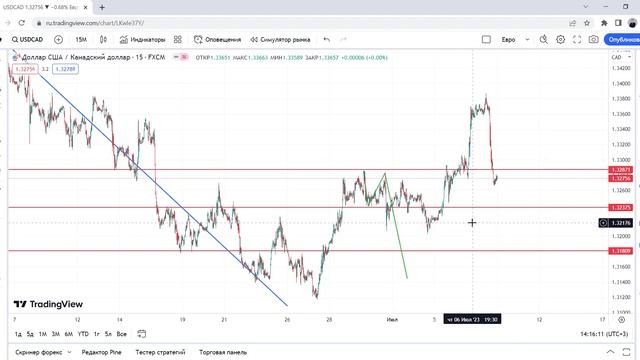The height and width of the screenshot is (360, 640).
Task: Close the USDCAD browser tab
Action: point(85,7)
